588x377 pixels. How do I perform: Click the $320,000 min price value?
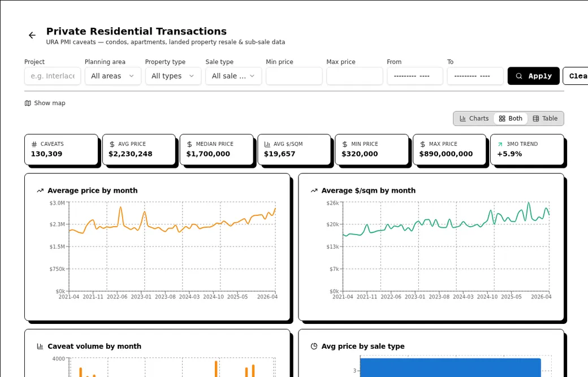coord(360,154)
